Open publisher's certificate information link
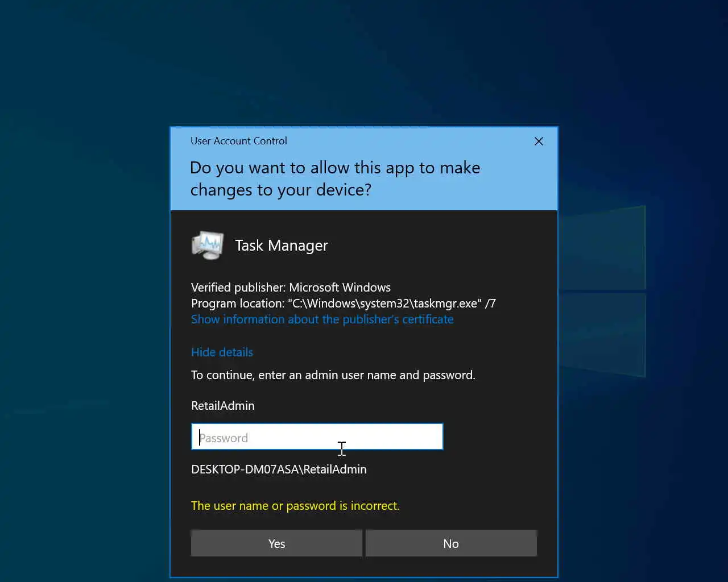Image resolution: width=728 pixels, height=582 pixels. click(322, 319)
